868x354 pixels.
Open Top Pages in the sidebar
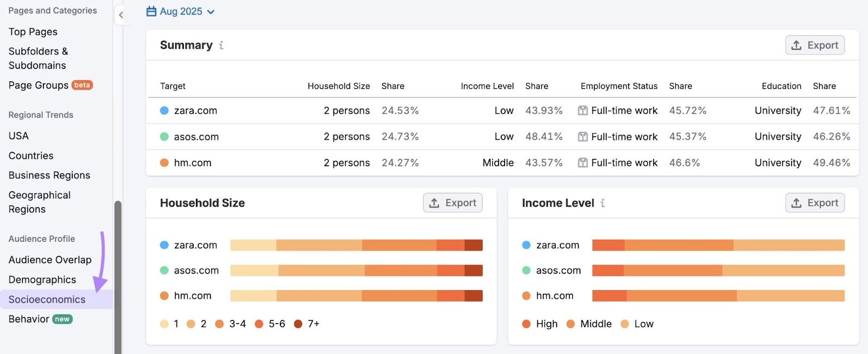(x=33, y=32)
